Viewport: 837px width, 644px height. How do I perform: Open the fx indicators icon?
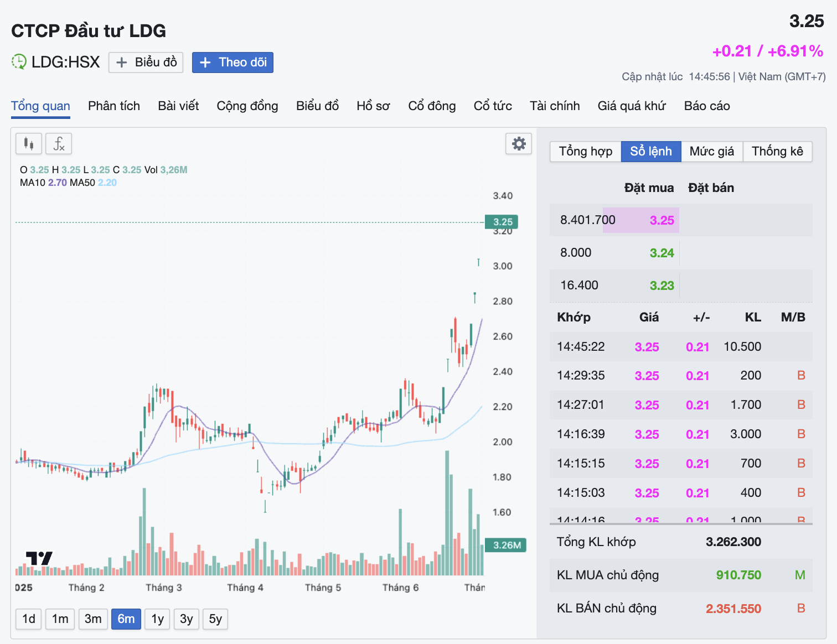(x=59, y=144)
